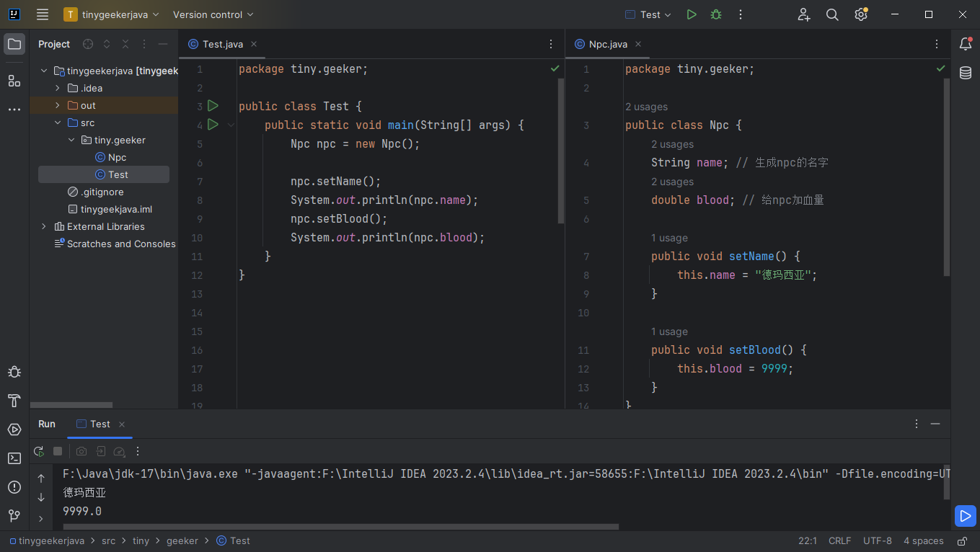Stop the running process

click(x=58, y=451)
